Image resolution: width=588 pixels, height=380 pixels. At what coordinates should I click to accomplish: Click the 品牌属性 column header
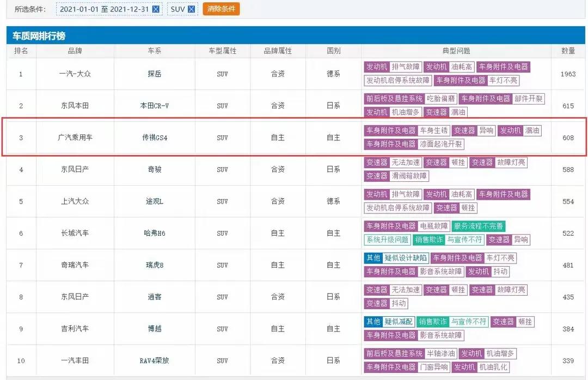278,51
